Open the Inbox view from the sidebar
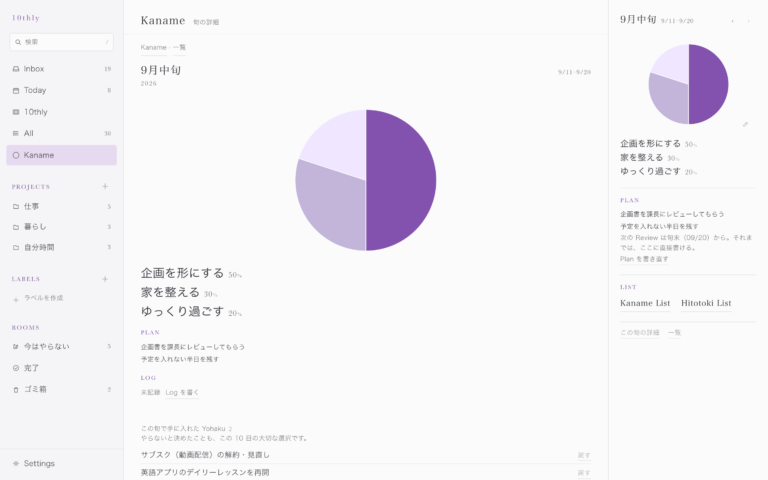 61,69
